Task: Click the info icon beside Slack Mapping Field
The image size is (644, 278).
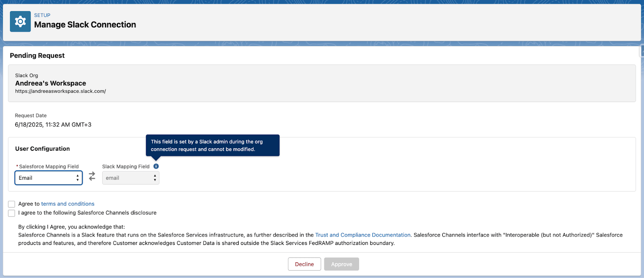Action: [x=156, y=166]
